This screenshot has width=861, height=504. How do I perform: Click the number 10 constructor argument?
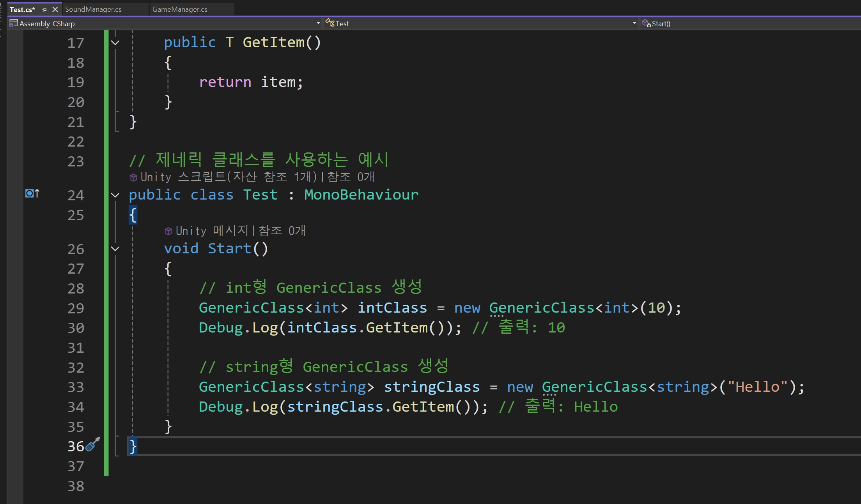[657, 308]
